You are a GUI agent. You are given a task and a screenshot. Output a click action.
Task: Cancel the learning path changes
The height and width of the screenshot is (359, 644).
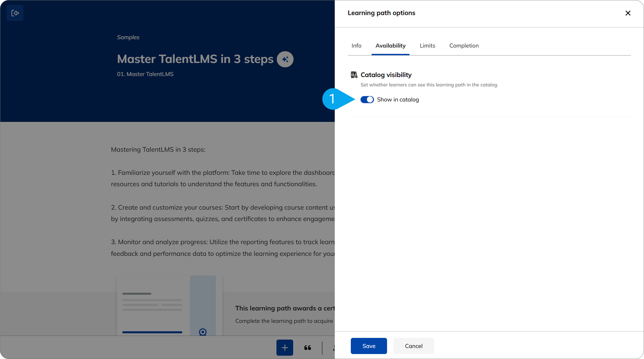[413, 346]
